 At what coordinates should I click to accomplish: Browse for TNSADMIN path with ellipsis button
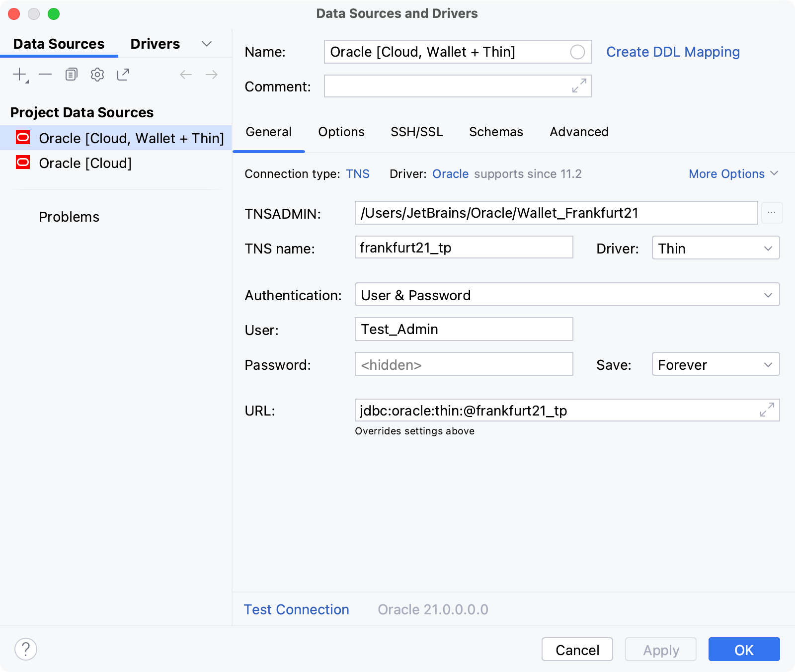point(772,213)
